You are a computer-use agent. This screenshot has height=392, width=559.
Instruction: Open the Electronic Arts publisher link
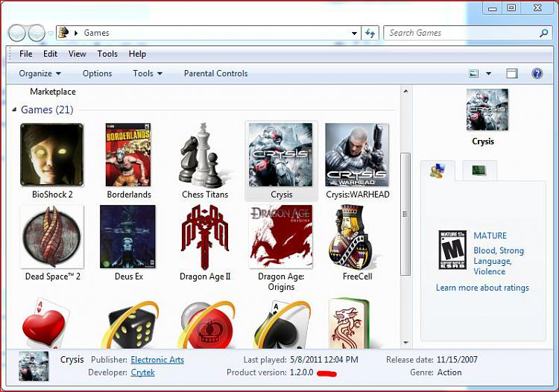pos(157,360)
